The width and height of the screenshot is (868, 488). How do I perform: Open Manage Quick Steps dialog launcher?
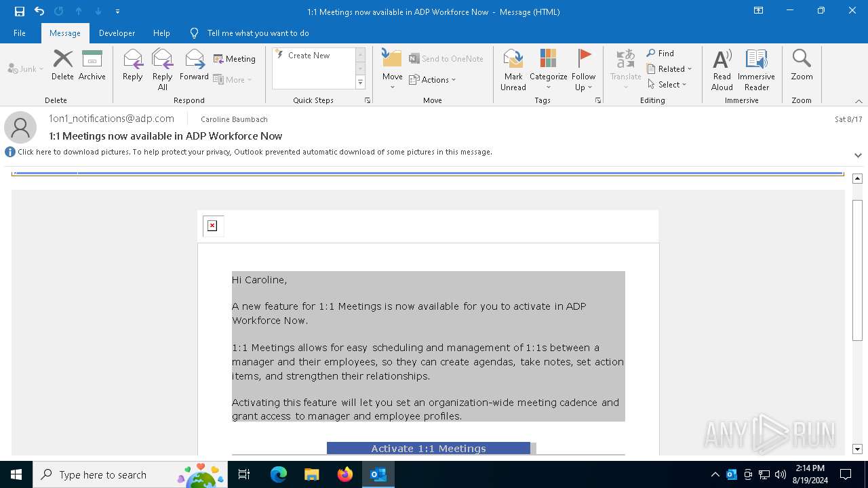pos(368,100)
